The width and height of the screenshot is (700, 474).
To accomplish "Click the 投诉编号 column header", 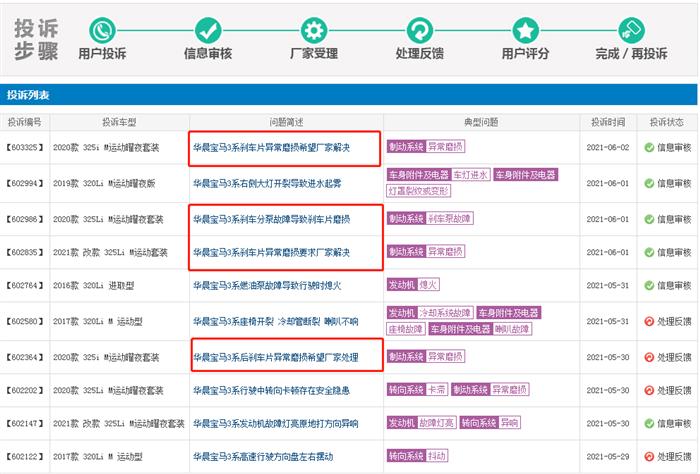I will tap(25, 122).
